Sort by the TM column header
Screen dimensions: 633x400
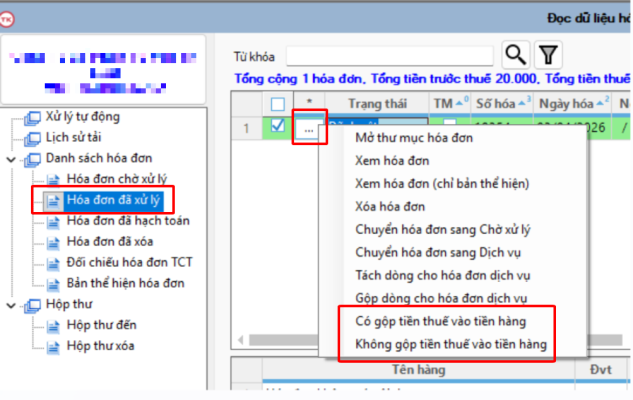point(450,104)
